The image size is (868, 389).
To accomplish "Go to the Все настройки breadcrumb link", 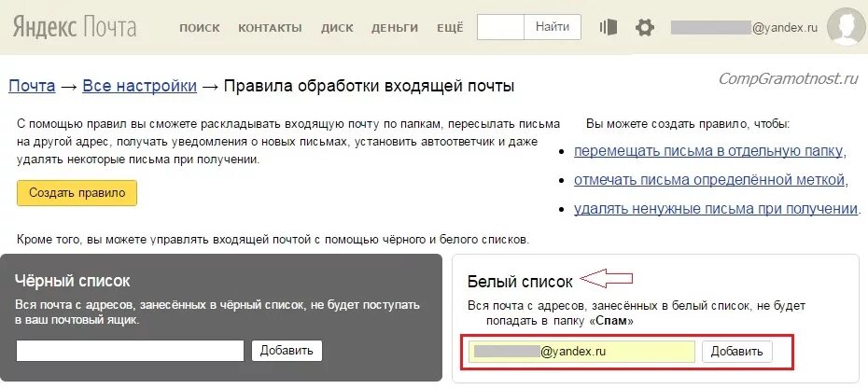I will tap(139, 87).
